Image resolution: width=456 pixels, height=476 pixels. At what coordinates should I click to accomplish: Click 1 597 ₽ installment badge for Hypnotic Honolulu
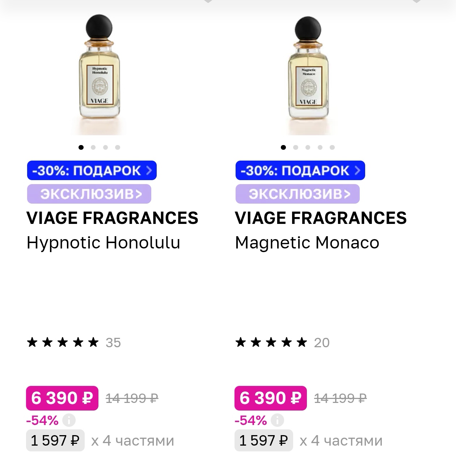point(55,441)
